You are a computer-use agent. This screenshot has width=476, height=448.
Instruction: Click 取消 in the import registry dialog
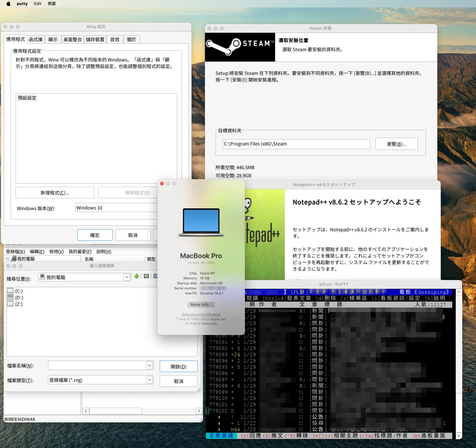179,381
